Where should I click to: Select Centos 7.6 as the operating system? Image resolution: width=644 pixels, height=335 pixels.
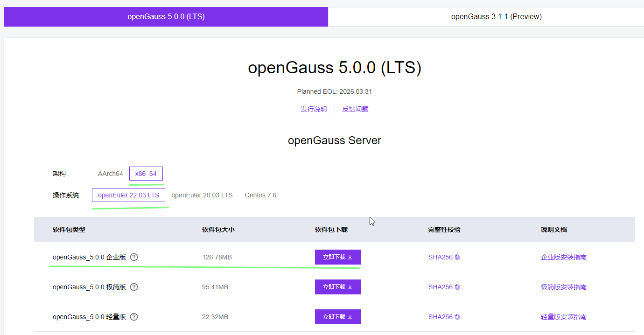(x=260, y=195)
